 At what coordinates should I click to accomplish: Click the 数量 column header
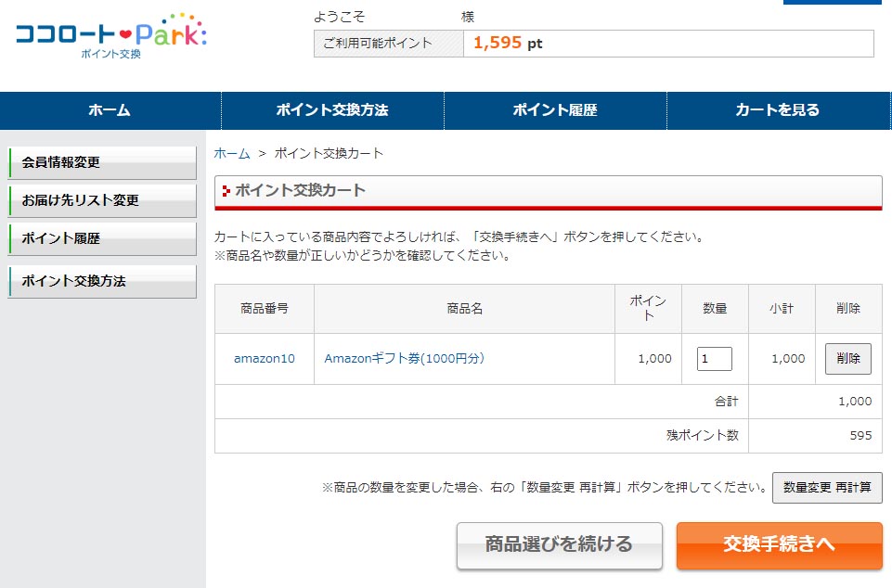[715, 309]
